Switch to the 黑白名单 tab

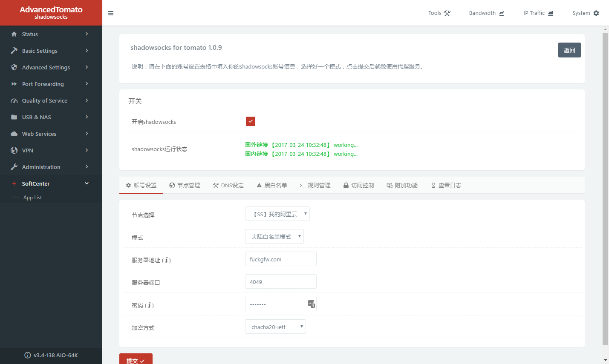click(272, 185)
